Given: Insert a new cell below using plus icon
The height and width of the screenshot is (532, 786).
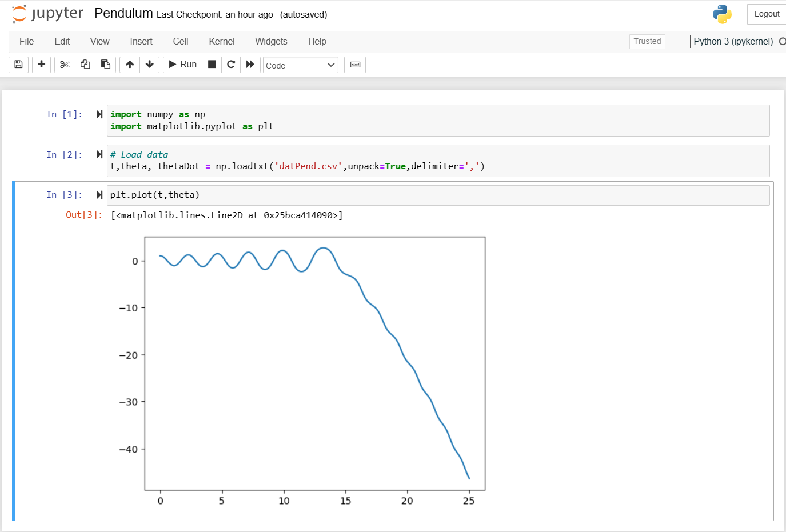Looking at the screenshot, I should pos(41,65).
